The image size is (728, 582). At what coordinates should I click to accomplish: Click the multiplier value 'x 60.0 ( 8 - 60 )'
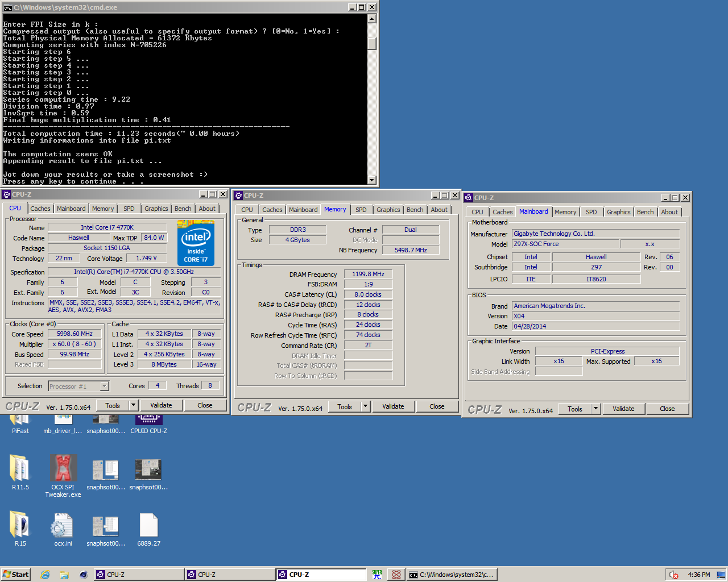click(75, 344)
